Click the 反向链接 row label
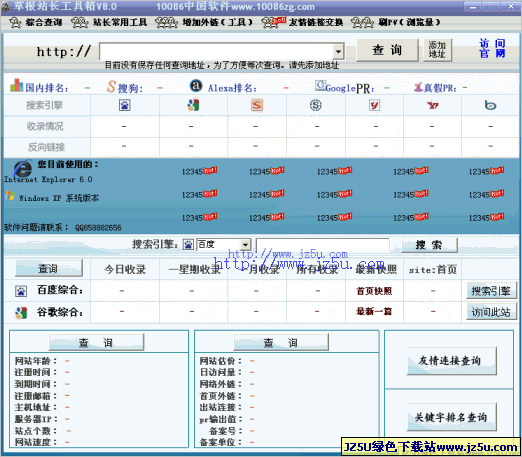522x457 pixels. [x=46, y=147]
